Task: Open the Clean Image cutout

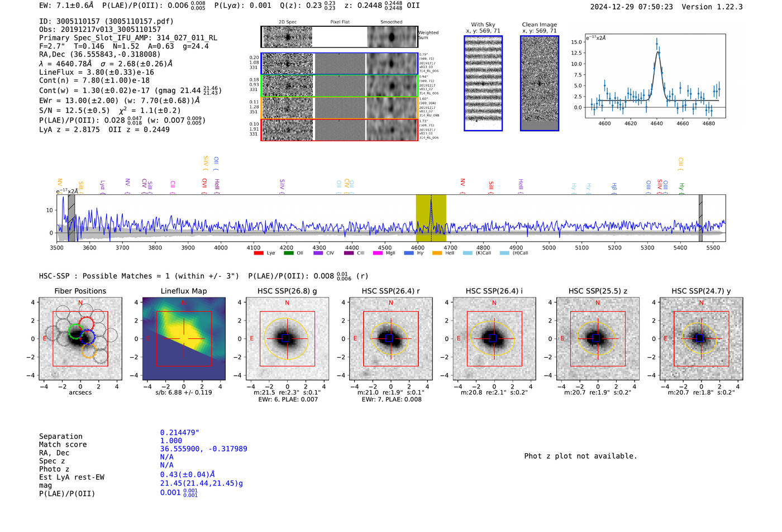Action: tap(540, 83)
